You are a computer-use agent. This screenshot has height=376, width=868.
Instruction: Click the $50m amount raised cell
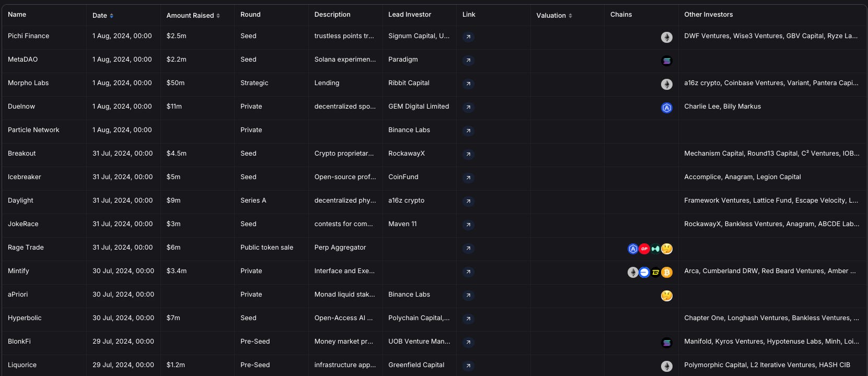[x=176, y=83]
